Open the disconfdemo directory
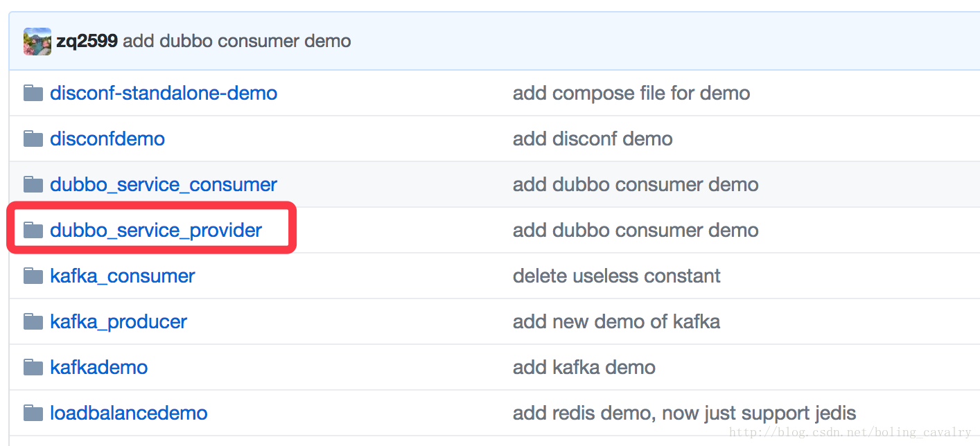Image resolution: width=980 pixels, height=446 pixels. 107,139
